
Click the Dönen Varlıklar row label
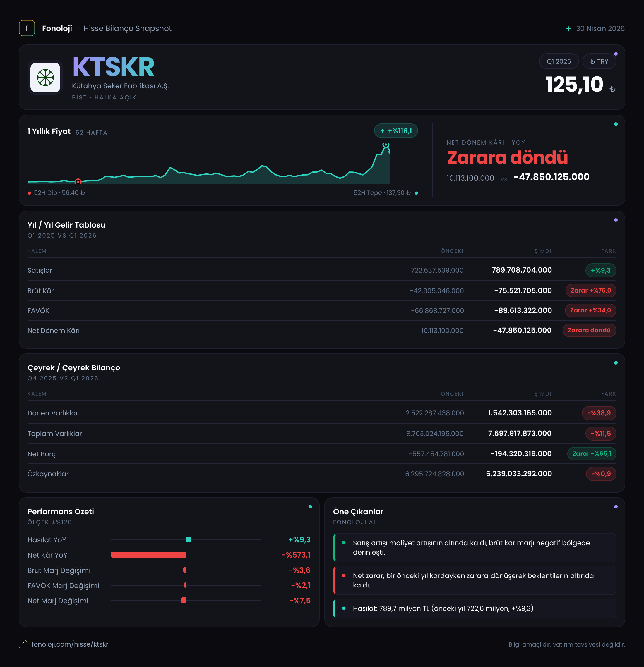[53, 413]
